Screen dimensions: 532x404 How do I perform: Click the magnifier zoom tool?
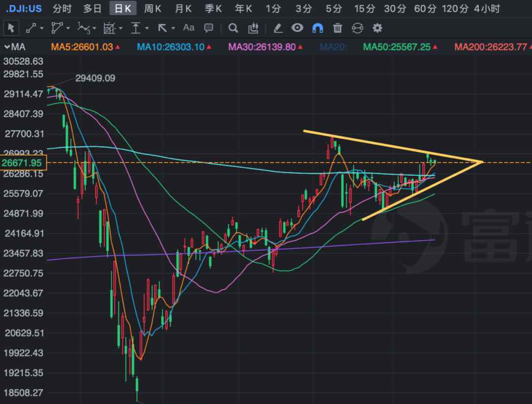[233, 28]
